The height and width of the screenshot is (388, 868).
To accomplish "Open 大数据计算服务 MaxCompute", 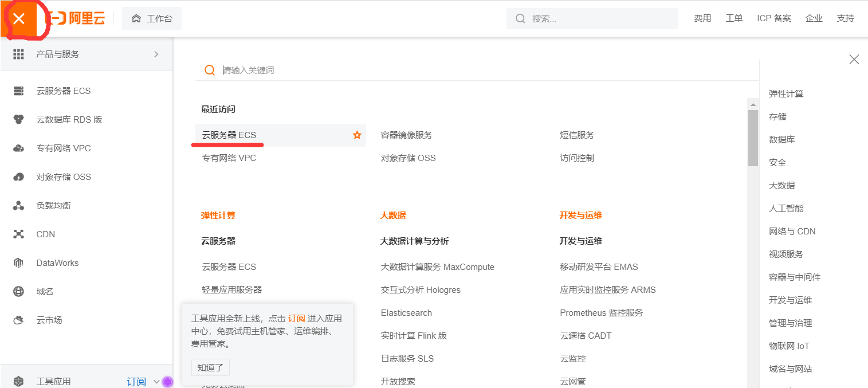I will (x=437, y=267).
